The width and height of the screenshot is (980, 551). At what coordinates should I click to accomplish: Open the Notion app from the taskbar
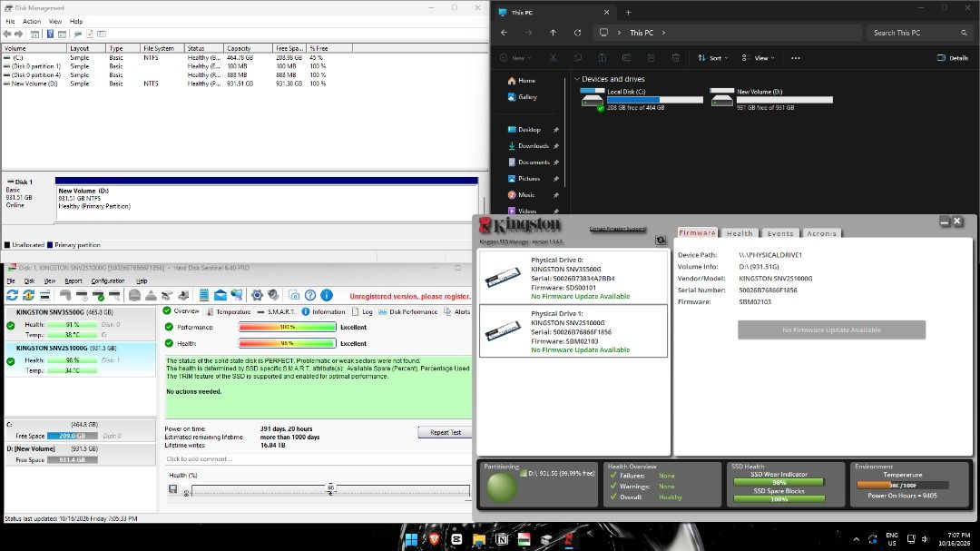(x=502, y=539)
